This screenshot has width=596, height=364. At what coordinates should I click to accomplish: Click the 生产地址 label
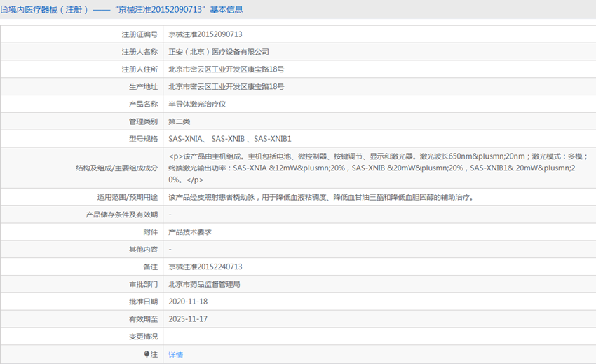pyautogui.click(x=143, y=87)
